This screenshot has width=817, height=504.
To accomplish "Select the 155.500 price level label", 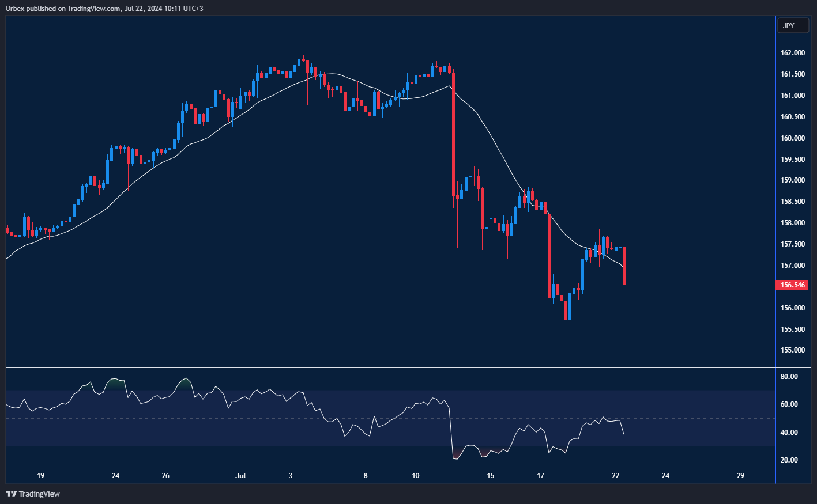I will click(793, 329).
